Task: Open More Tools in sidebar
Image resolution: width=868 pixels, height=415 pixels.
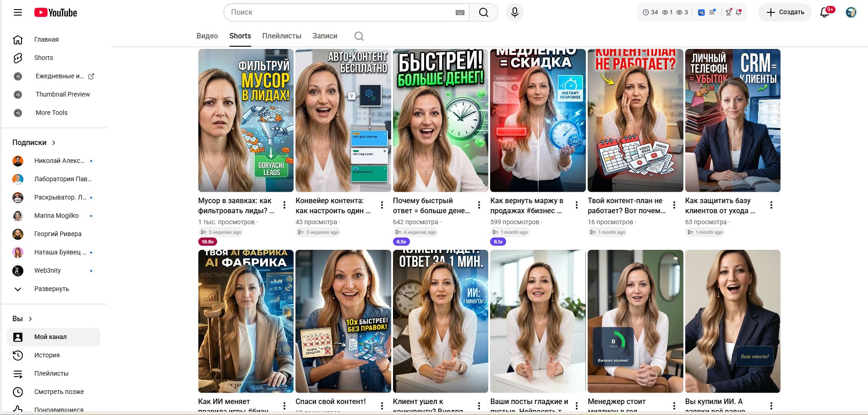Action: point(54,113)
